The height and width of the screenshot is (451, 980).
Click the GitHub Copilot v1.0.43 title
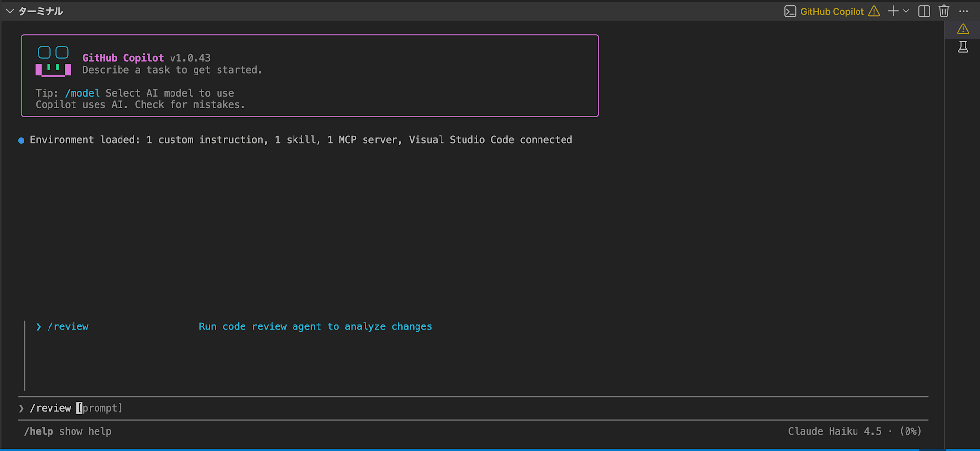click(x=146, y=58)
